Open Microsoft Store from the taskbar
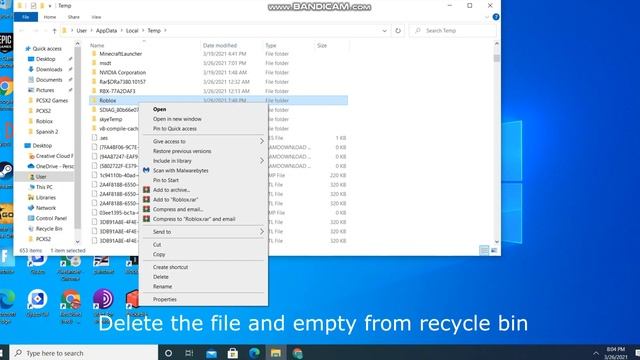This screenshot has height=360, width=640. point(233,353)
